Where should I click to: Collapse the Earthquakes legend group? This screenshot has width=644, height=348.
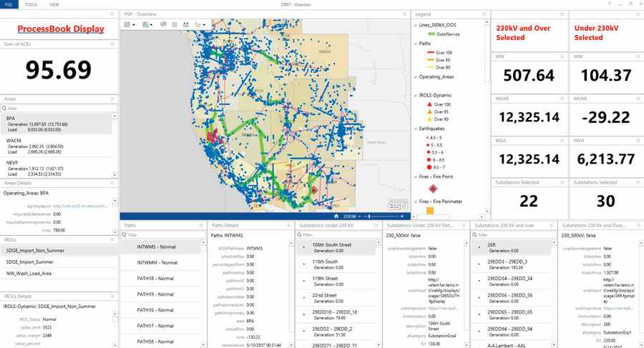point(415,129)
